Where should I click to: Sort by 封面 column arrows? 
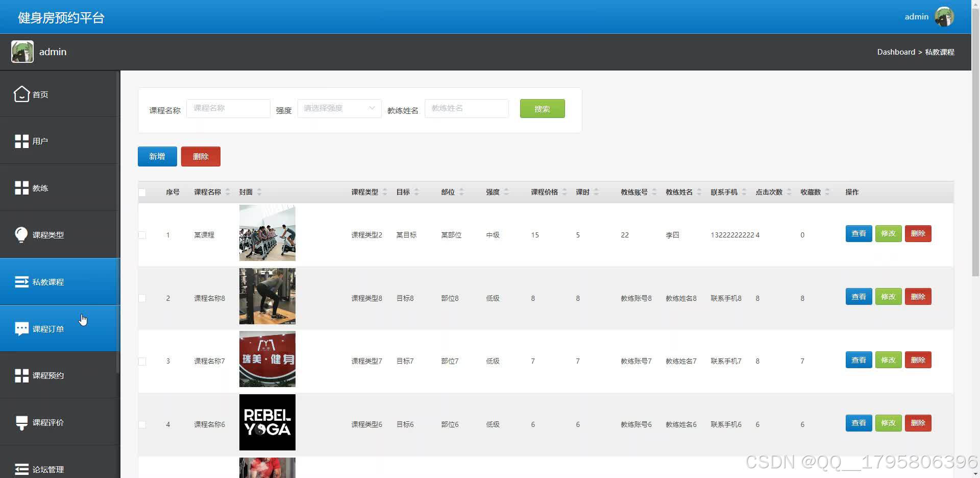[x=259, y=192]
